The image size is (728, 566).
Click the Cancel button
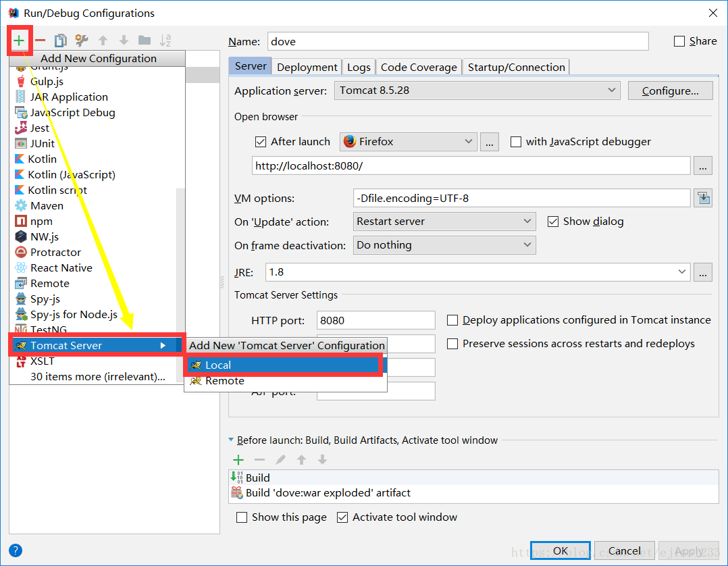pyautogui.click(x=625, y=550)
